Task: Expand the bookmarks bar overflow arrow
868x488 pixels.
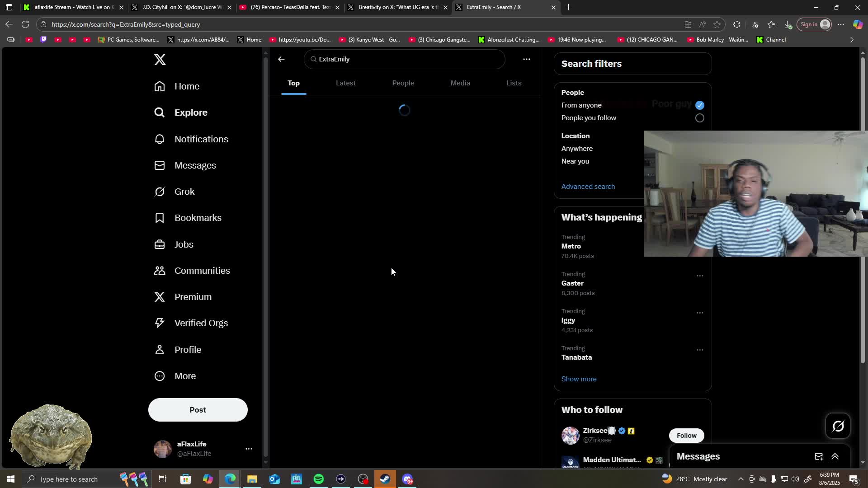Action: (852, 40)
